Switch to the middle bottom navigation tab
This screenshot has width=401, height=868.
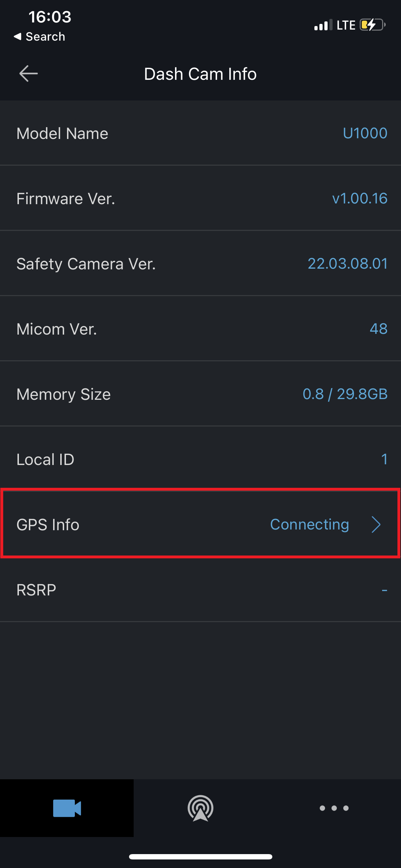pos(200,808)
